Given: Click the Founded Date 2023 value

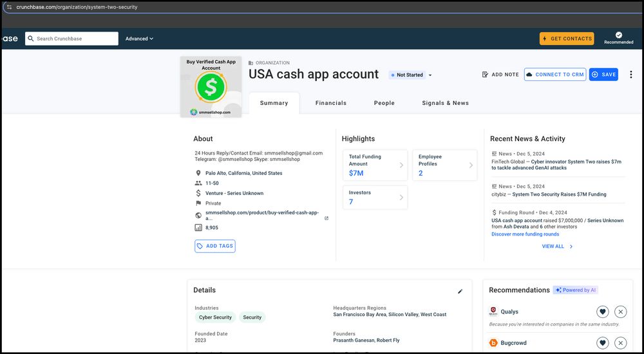Looking at the screenshot, I should [200, 340].
